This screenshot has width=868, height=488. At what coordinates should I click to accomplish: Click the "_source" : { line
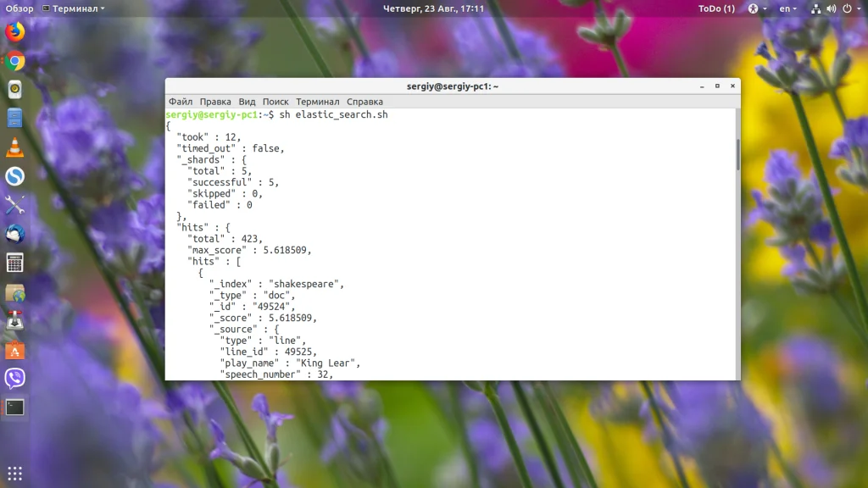click(244, 330)
